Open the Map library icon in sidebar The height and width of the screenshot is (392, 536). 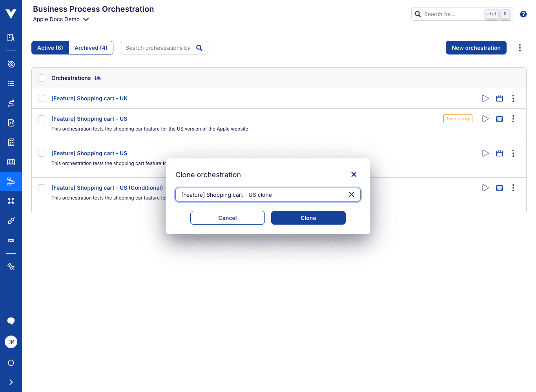pos(11,162)
